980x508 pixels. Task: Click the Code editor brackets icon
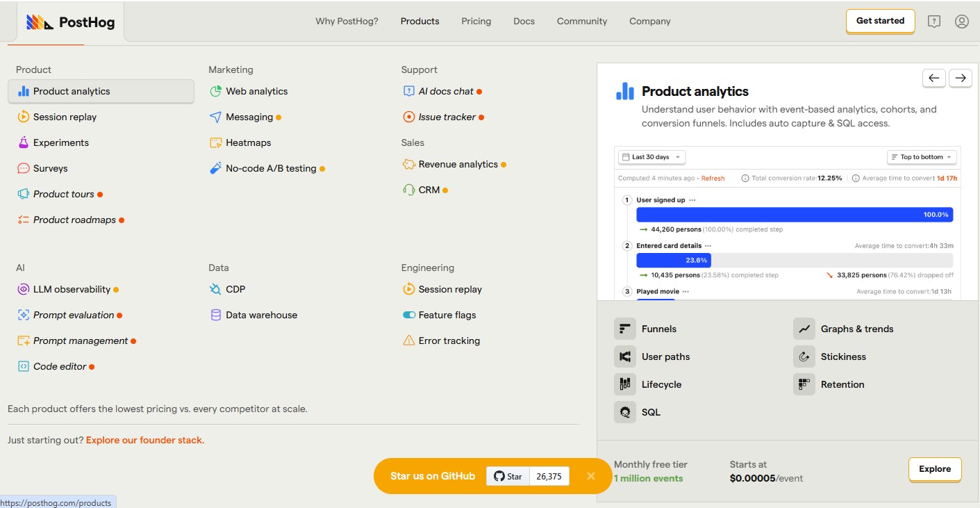[x=24, y=366]
